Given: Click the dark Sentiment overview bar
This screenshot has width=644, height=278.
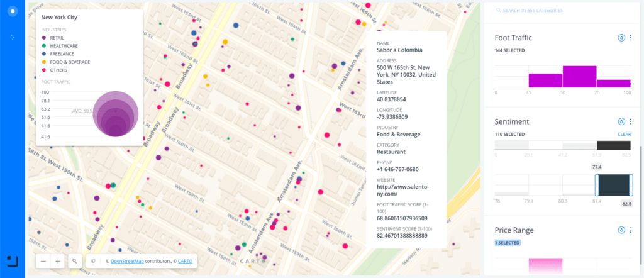Looking at the screenshot, I should [x=614, y=145].
